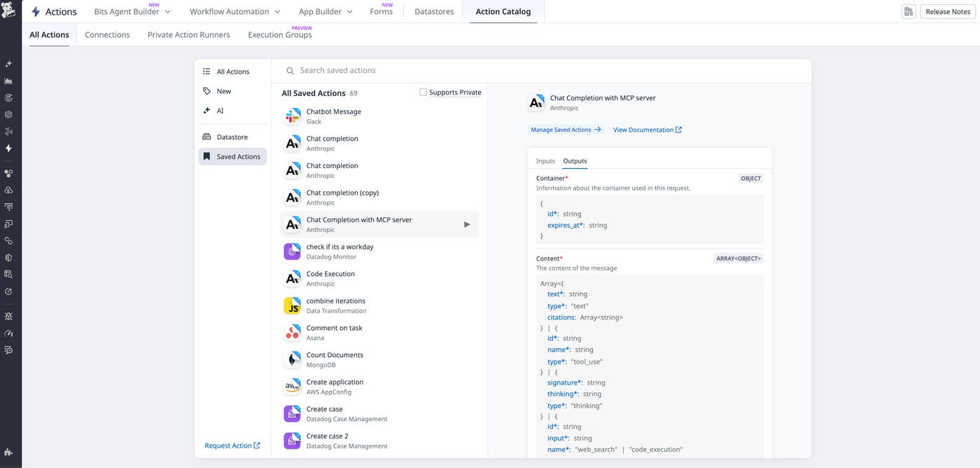Open the Datastores tab

(434, 12)
